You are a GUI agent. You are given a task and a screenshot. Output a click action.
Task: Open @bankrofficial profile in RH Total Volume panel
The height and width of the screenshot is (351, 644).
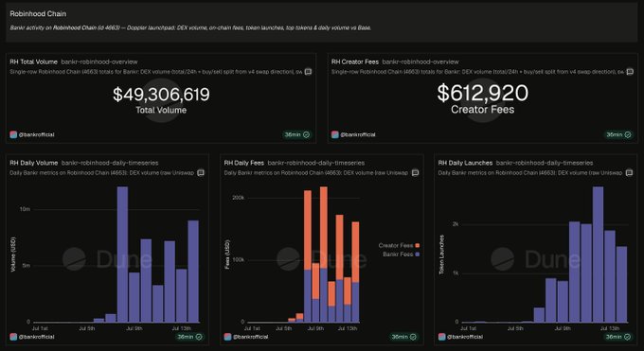[37, 134]
